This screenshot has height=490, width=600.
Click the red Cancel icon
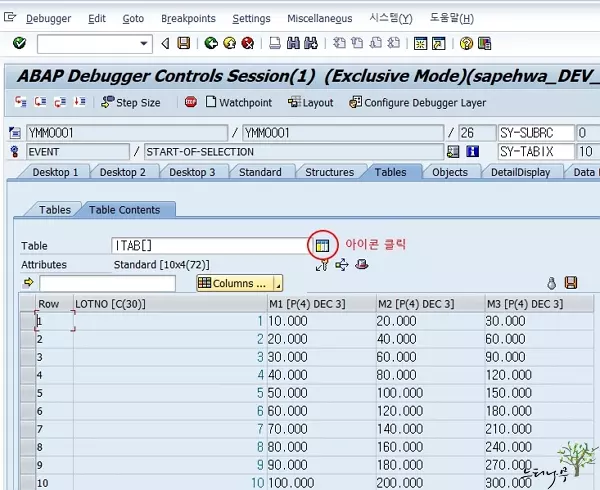248,43
